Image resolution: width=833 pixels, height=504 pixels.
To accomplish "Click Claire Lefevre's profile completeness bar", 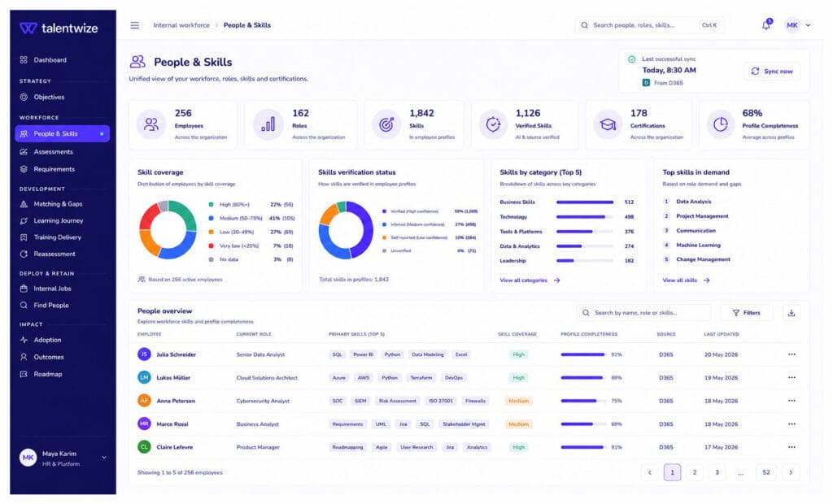I will pos(582,448).
